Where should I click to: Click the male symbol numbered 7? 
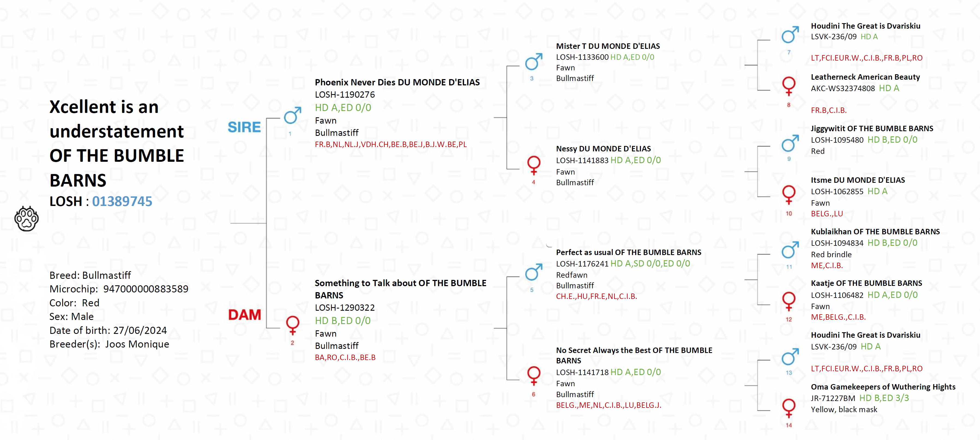(x=790, y=35)
